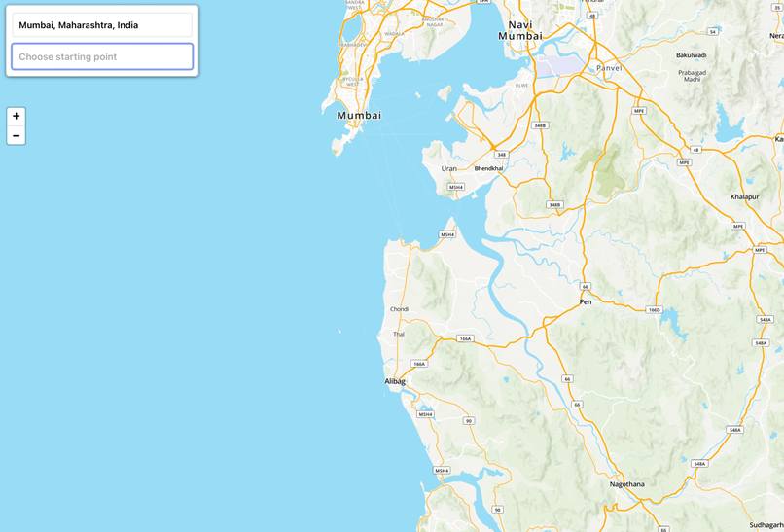784x532 pixels.
Task: Select the route 54 shield marker
Action: pos(713,31)
